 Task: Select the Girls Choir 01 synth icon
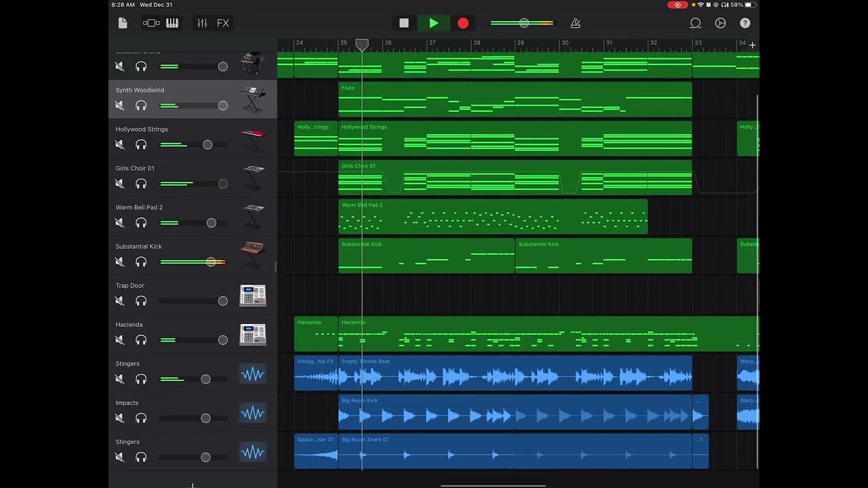[x=253, y=178]
